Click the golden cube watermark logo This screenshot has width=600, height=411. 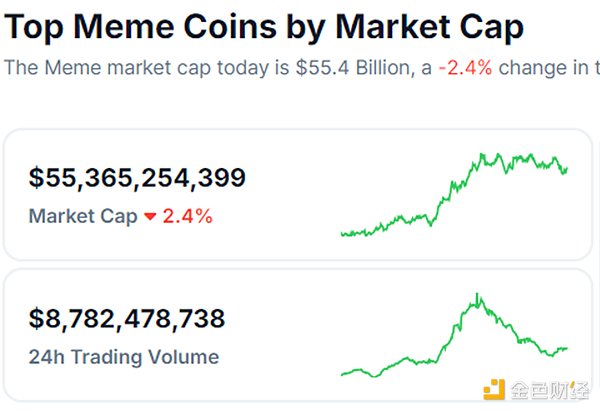pyautogui.click(x=494, y=388)
